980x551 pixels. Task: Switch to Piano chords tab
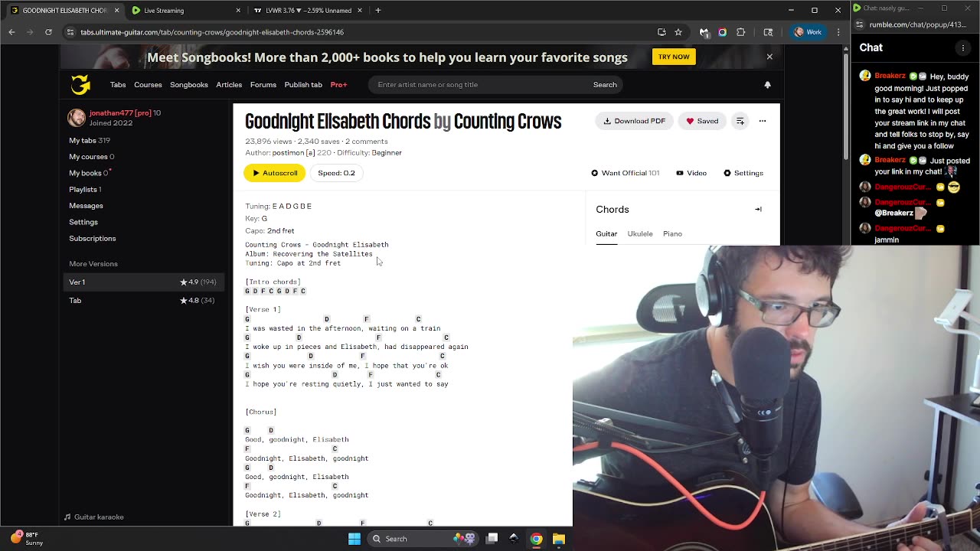tap(672, 233)
